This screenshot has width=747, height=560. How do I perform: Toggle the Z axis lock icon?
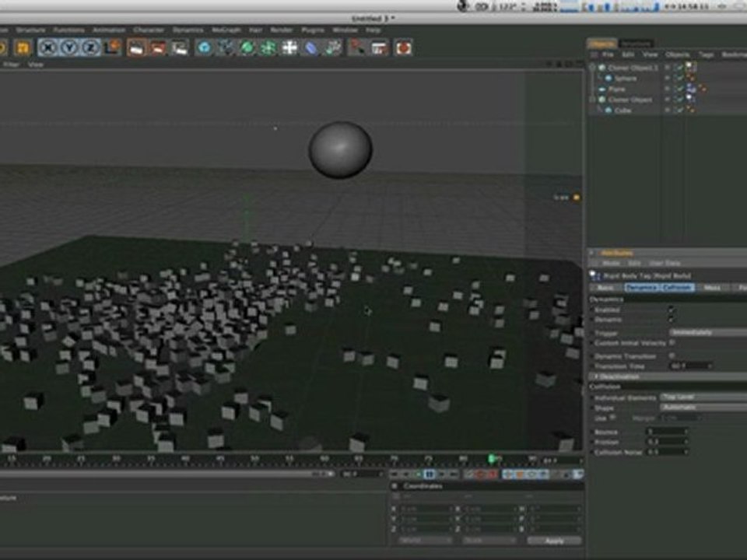tap(91, 47)
